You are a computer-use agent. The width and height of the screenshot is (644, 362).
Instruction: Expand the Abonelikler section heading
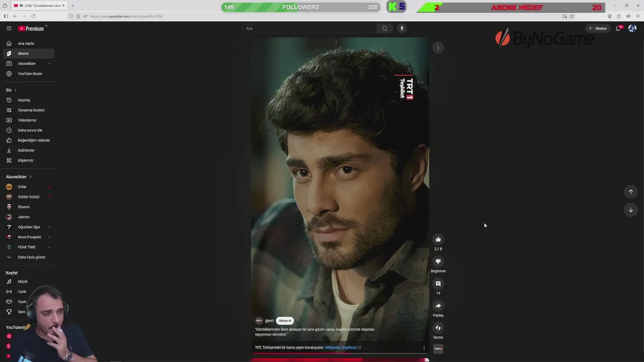click(x=19, y=177)
